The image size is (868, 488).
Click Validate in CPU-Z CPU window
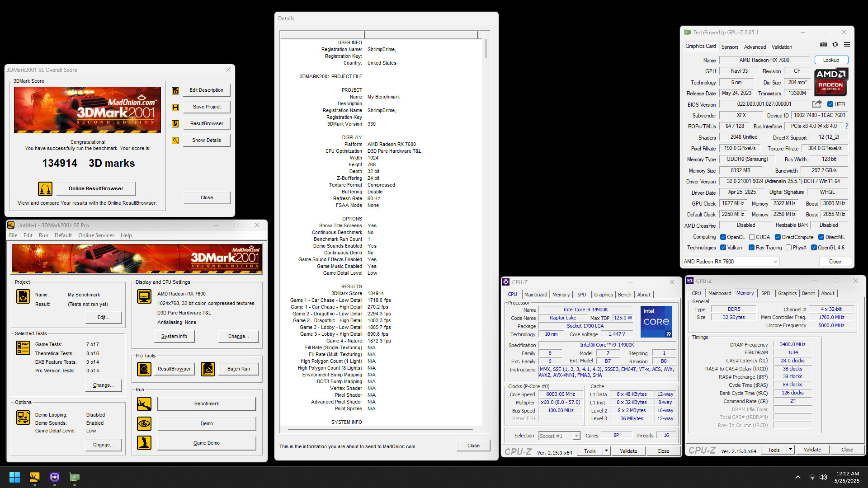tap(628, 451)
